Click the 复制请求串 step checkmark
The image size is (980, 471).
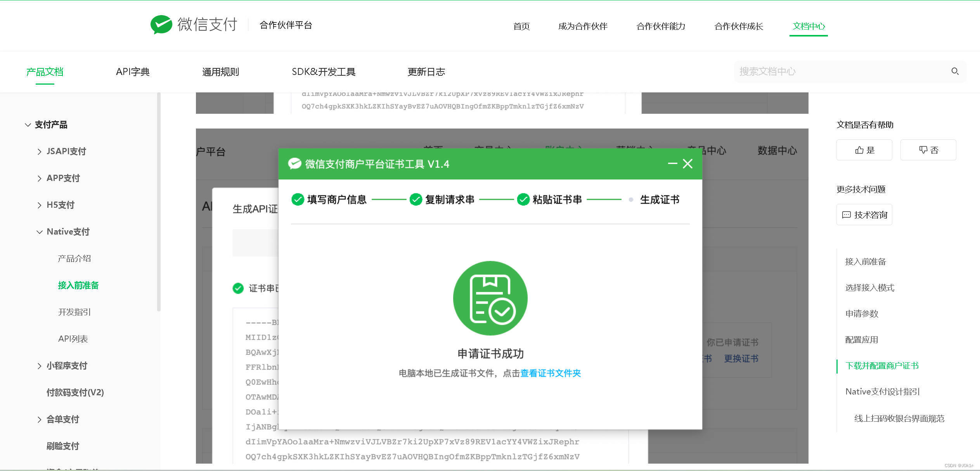416,200
